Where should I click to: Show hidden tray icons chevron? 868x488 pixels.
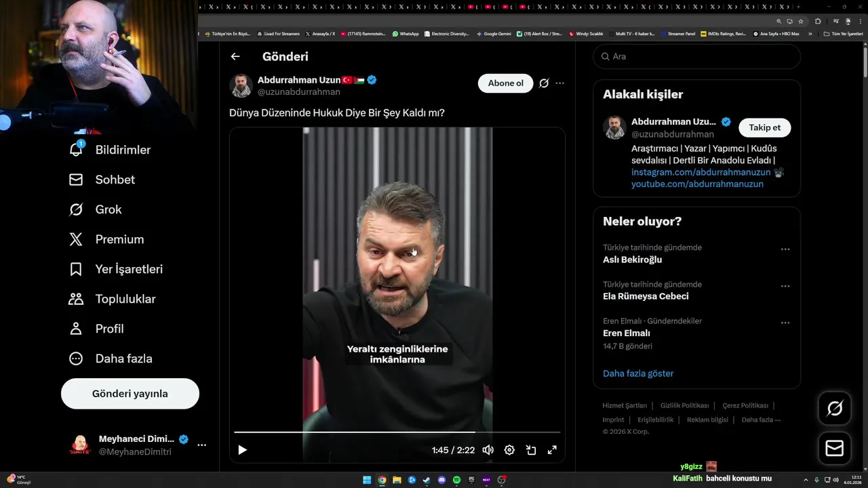pos(806,480)
